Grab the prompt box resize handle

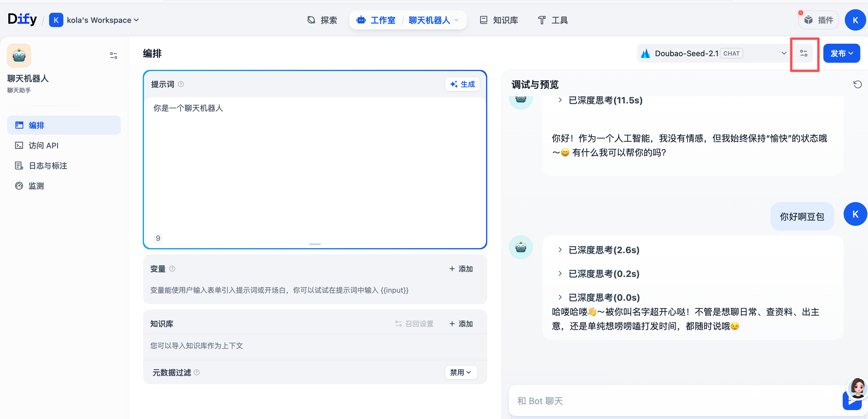coord(315,244)
